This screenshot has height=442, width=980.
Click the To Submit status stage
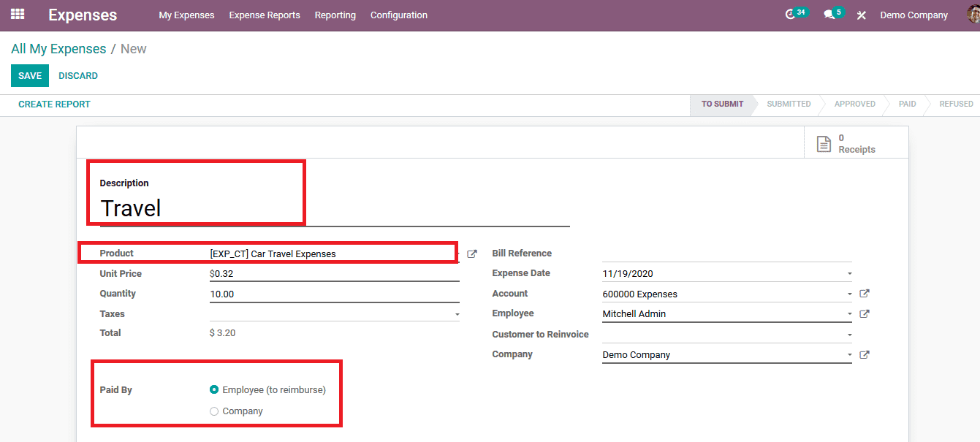722,104
